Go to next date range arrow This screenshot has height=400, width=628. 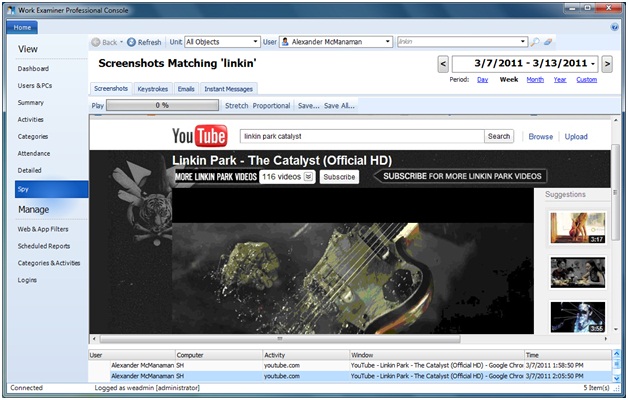607,64
